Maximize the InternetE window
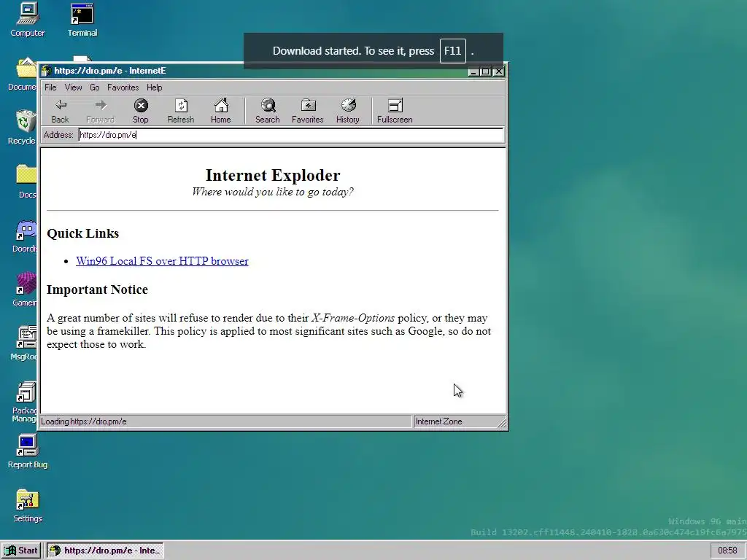 point(485,71)
